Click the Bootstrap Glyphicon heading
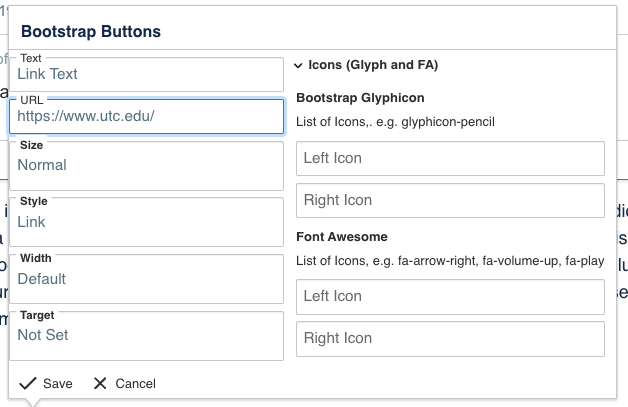The image size is (628, 407). (x=360, y=98)
